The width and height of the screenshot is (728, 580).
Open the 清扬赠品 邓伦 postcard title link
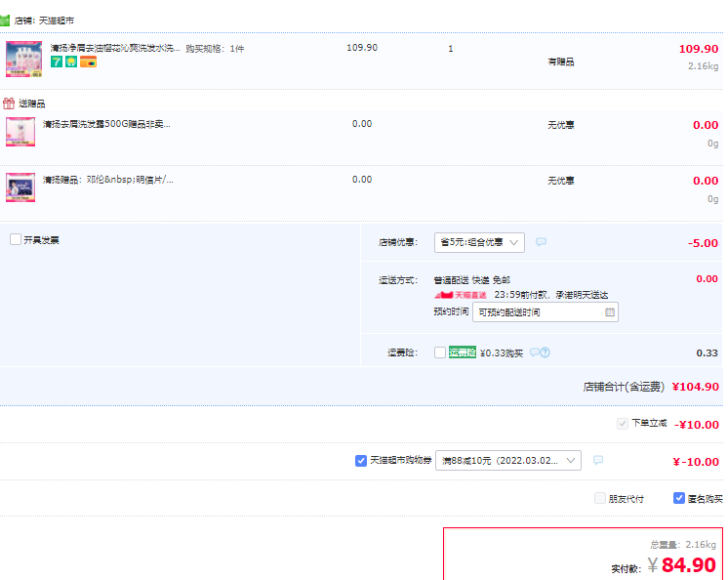[x=107, y=180]
